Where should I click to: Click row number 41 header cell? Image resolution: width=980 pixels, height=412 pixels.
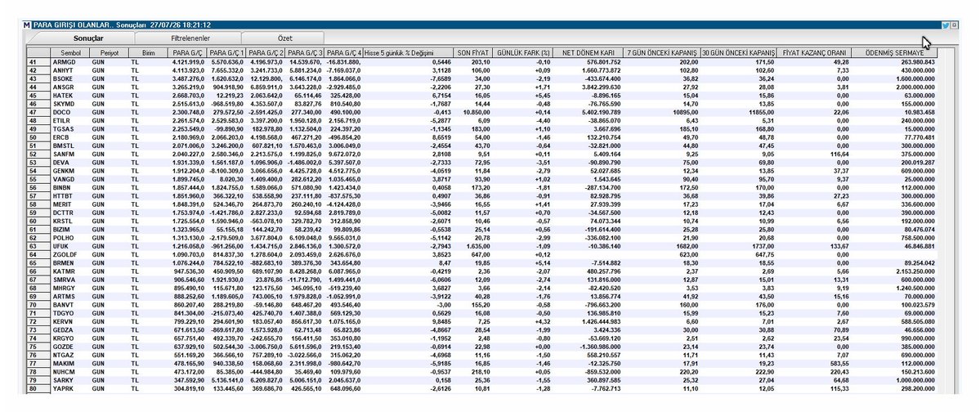(39, 62)
